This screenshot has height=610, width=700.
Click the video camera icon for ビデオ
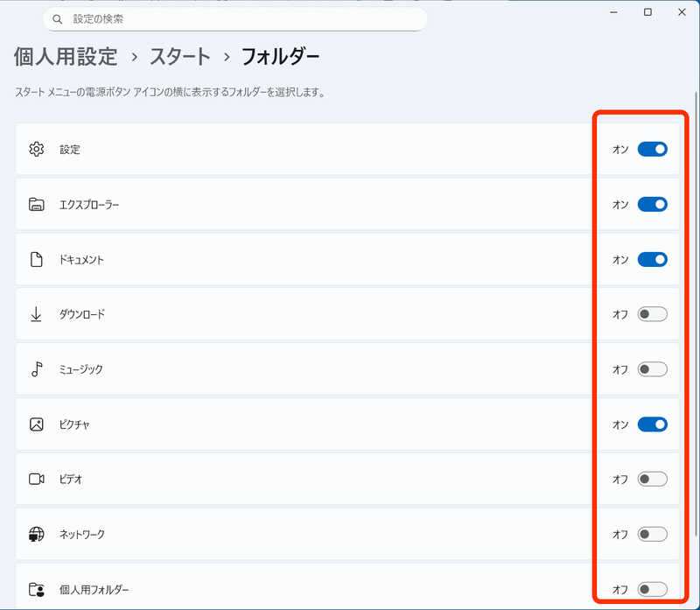click(x=36, y=479)
